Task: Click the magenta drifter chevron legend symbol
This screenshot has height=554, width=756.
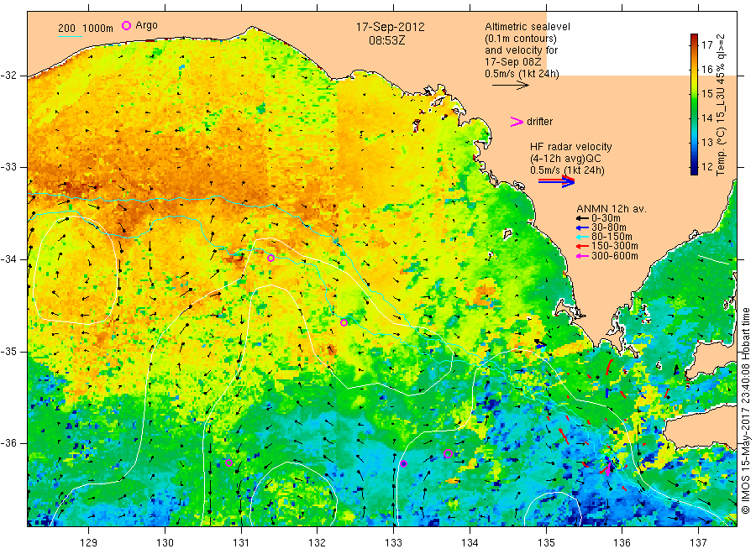Action: coord(517,122)
